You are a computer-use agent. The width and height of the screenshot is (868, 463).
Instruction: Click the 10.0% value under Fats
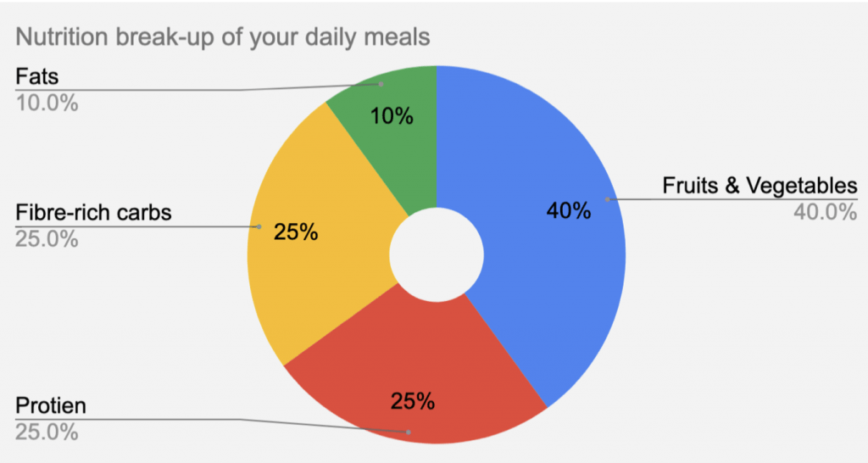pos(47,103)
